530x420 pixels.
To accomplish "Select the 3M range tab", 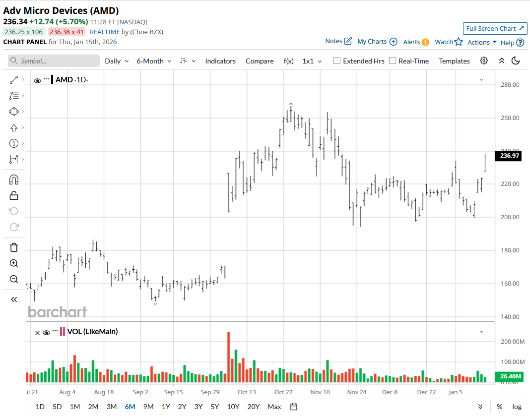I will (x=111, y=407).
